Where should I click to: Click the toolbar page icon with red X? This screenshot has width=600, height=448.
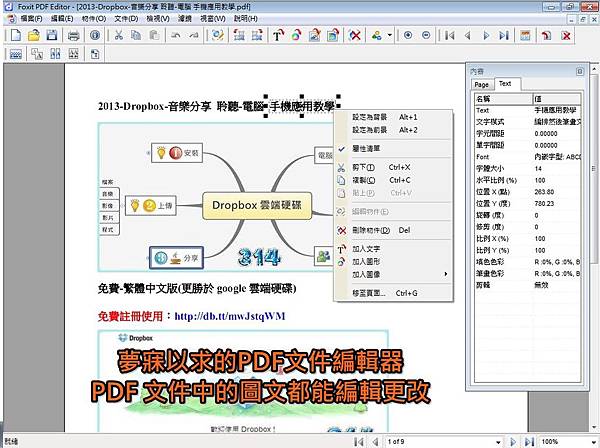click(x=566, y=36)
